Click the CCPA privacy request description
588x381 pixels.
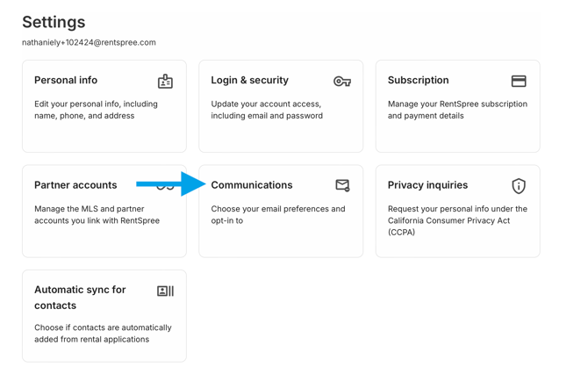pos(457,220)
